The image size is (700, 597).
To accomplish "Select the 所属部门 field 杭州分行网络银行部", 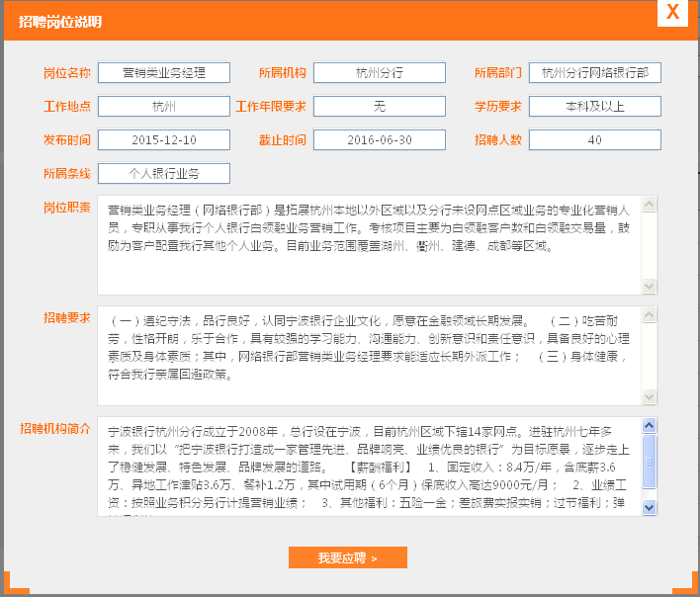I will (x=595, y=73).
